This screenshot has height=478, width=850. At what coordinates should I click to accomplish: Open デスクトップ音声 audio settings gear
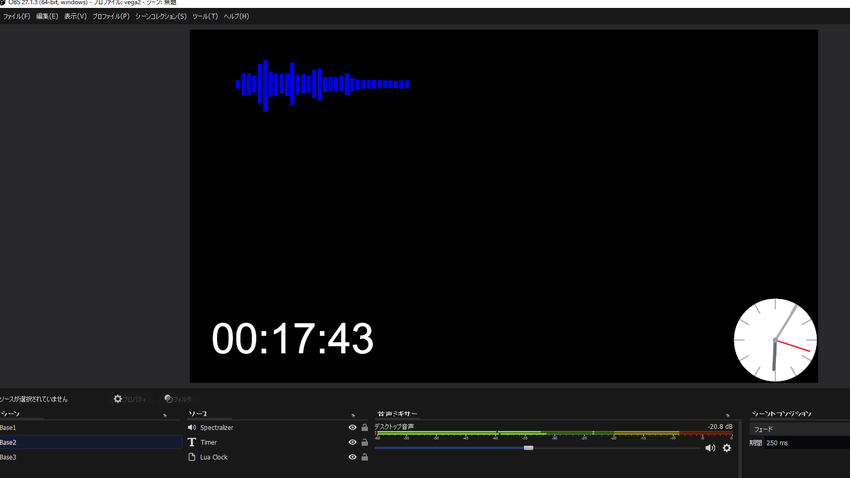pos(727,448)
